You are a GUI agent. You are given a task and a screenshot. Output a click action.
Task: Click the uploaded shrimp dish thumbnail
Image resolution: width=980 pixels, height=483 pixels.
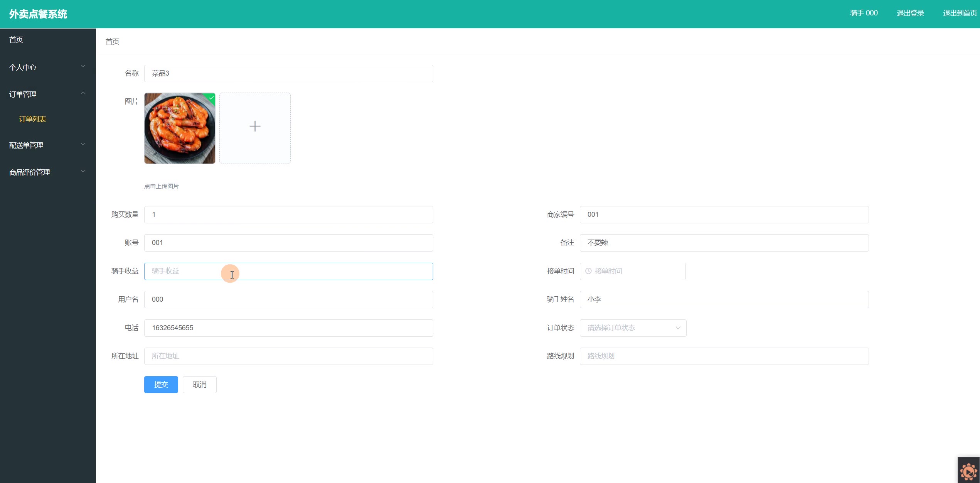point(180,128)
